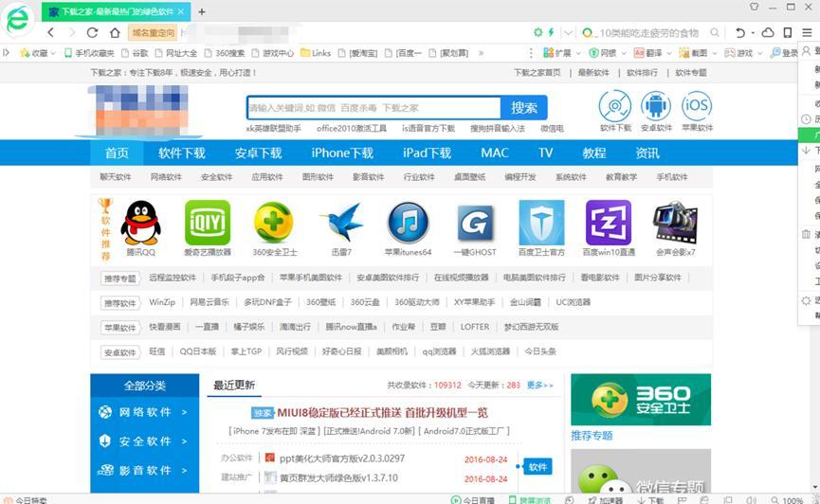The image size is (820, 504).
Task: Click the blue 软件 tab button beside list
Action: click(538, 467)
